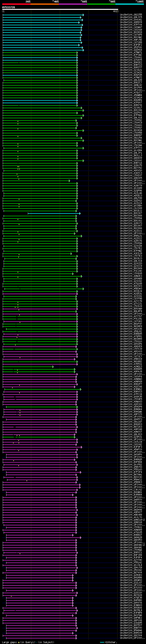Select label UniRef100_P55143
The image size is (146, 644).
point(131,469)
